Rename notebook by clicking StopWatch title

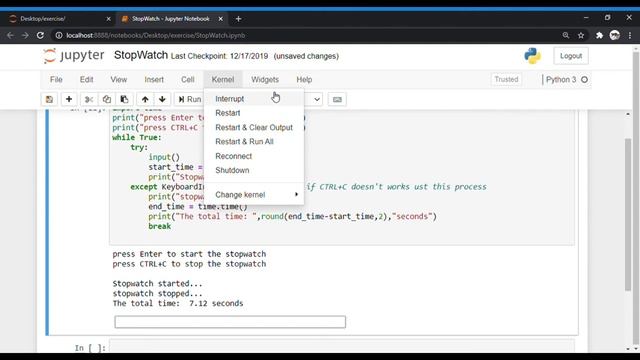coord(141,55)
